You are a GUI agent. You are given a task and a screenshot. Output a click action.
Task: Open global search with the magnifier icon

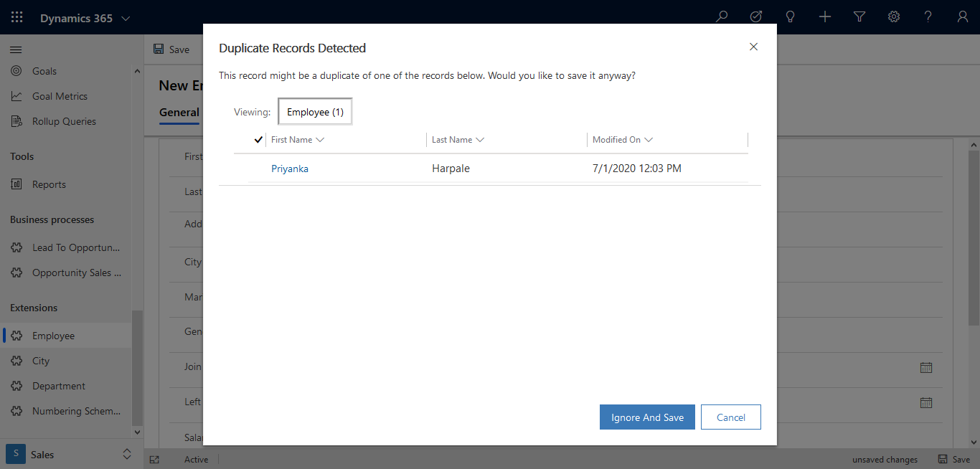[722, 16]
